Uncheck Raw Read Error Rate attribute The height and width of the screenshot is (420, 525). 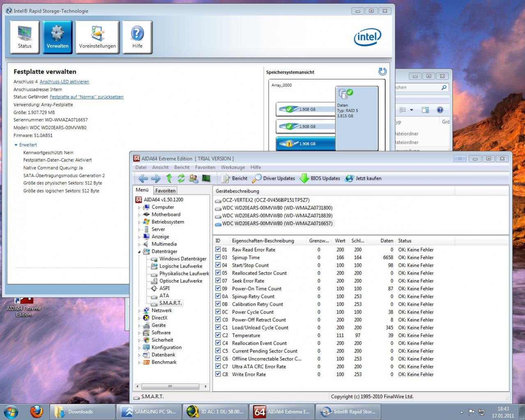pyautogui.click(x=218, y=249)
